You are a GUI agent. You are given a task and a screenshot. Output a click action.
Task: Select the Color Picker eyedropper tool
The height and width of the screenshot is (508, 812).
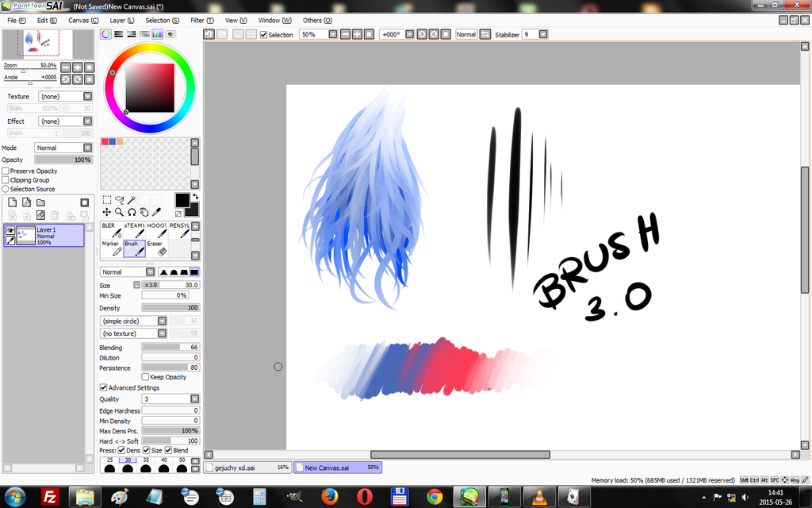(156, 212)
